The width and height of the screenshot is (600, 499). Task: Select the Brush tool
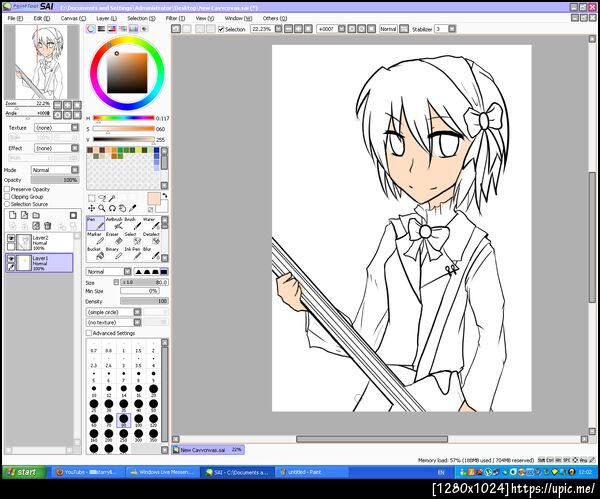click(x=132, y=223)
